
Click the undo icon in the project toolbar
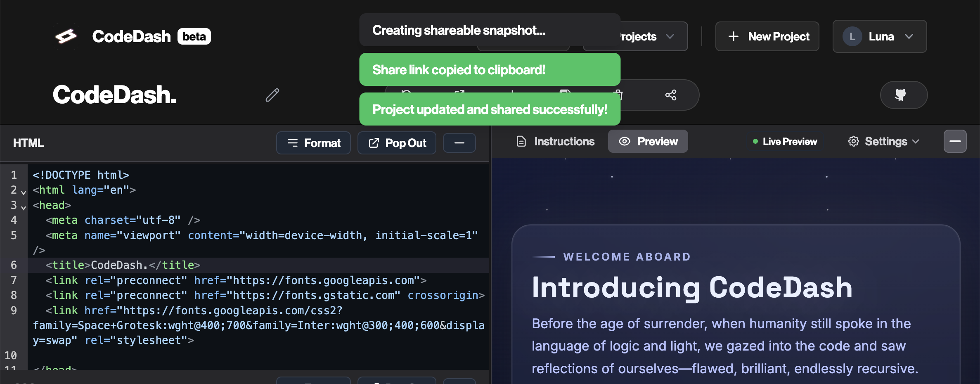pyautogui.click(x=407, y=95)
